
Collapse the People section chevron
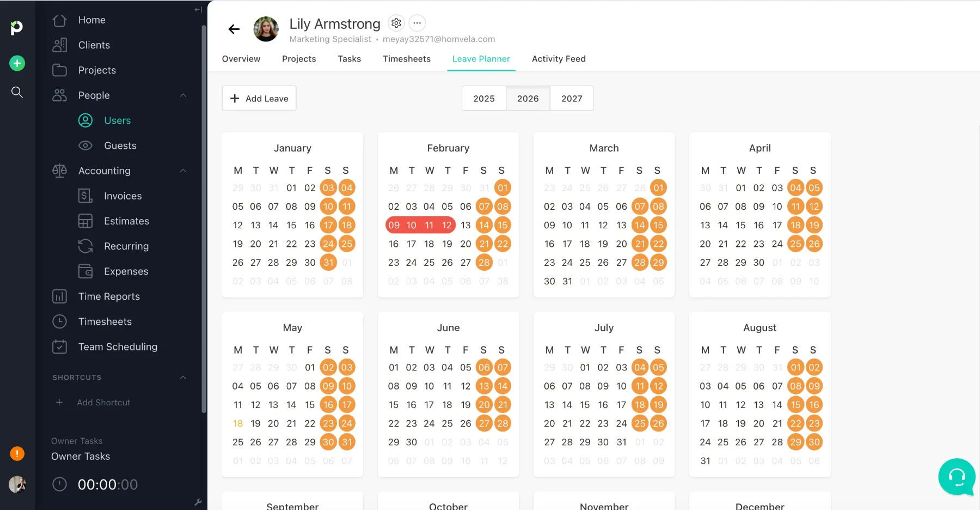pyautogui.click(x=183, y=95)
